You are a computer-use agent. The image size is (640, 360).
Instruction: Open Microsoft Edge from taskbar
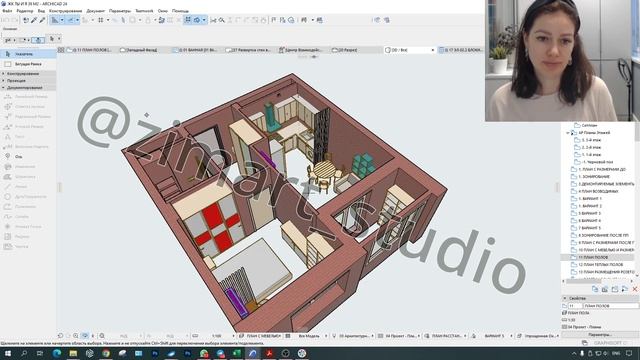(57, 353)
